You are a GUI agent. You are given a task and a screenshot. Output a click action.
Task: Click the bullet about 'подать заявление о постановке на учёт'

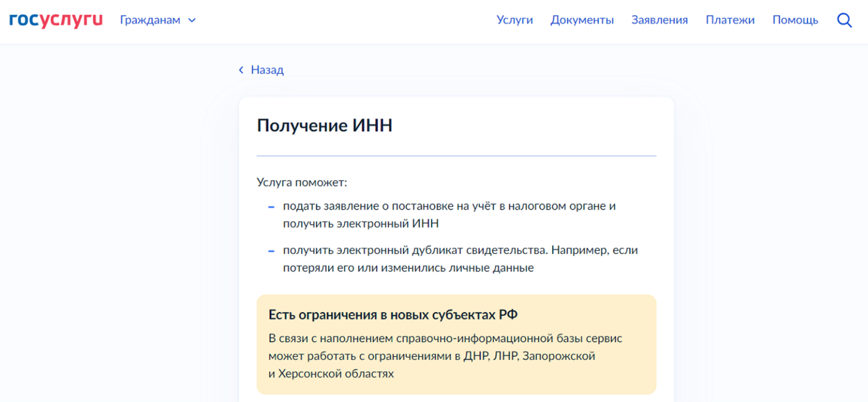click(x=449, y=215)
